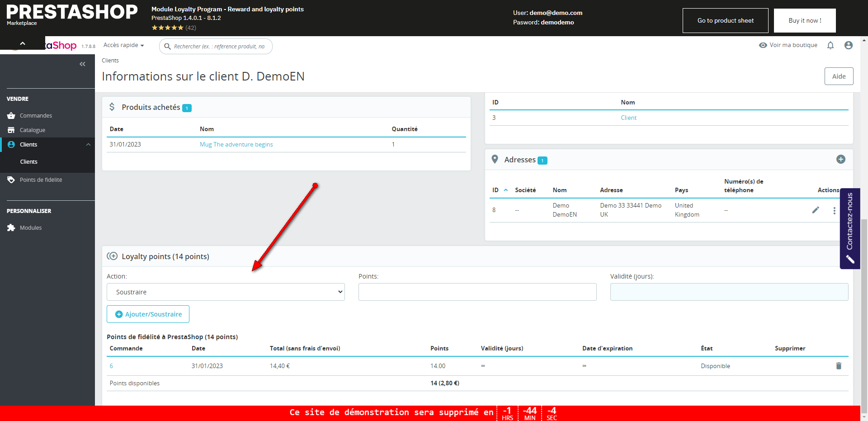Click Adresses count badge
The height and width of the screenshot is (421, 868).
pos(542,161)
